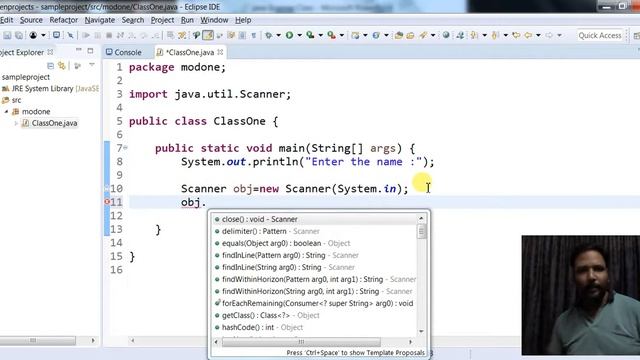Click the Terminate stop toolbar icon
Viewport: 640px width, 360px height.
click(109, 36)
